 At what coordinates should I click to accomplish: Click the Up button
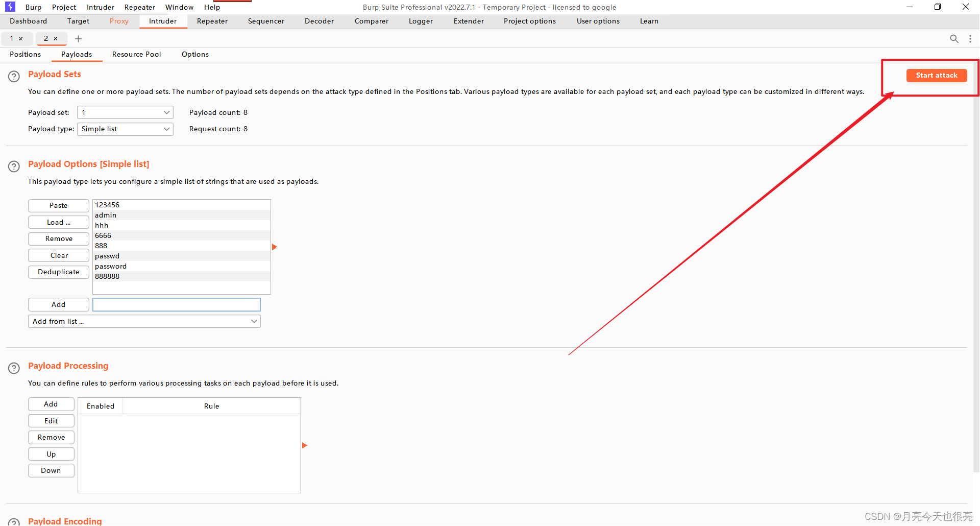coord(51,454)
